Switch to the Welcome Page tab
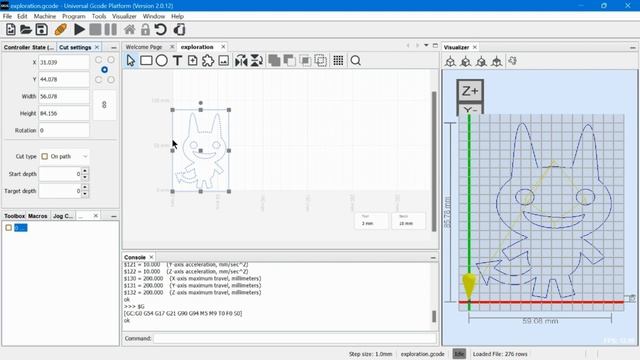Viewport: 640px width, 360px height. (x=144, y=47)
